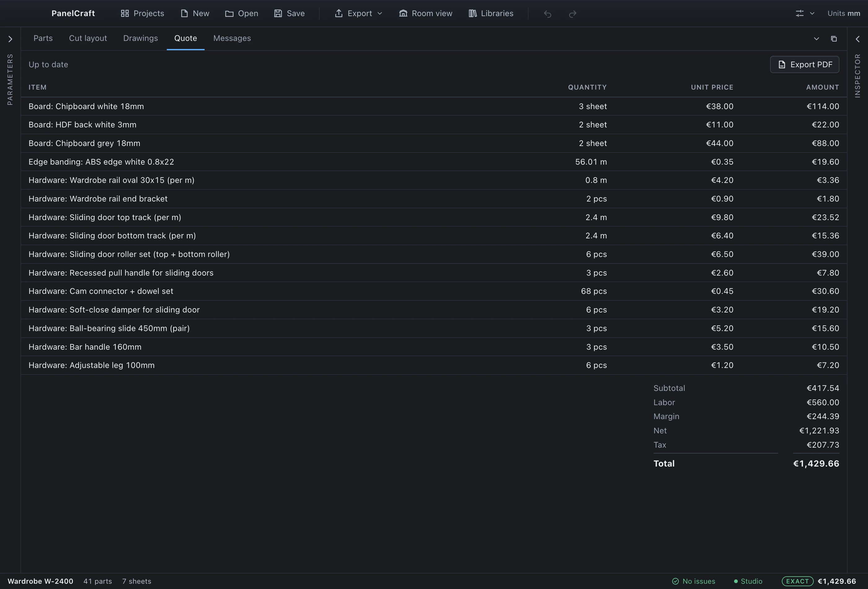The width and height of the screenshot is (868, 589).
Task: Click the Amount column header
Action: click(x=822, y=87)
